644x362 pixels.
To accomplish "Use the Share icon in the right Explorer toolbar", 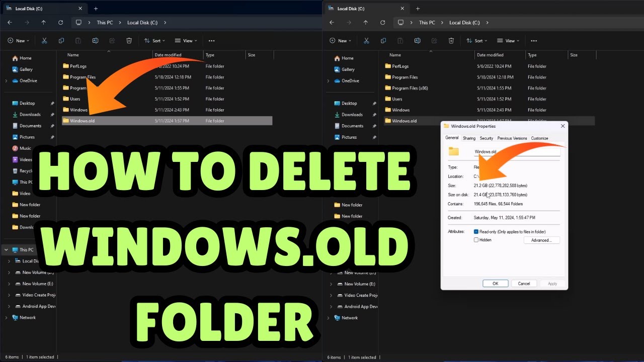I will pos(434,41).
